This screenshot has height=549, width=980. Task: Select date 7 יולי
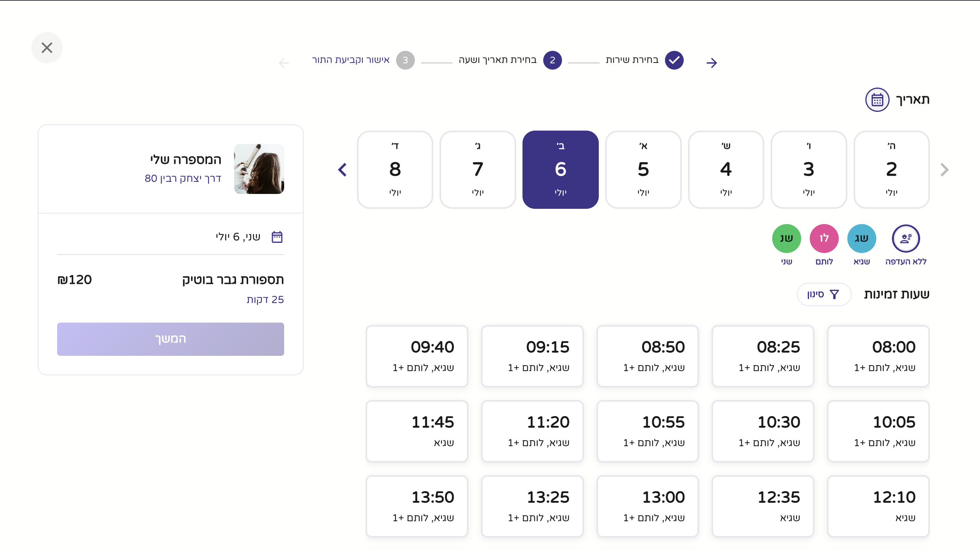point(477,170)
